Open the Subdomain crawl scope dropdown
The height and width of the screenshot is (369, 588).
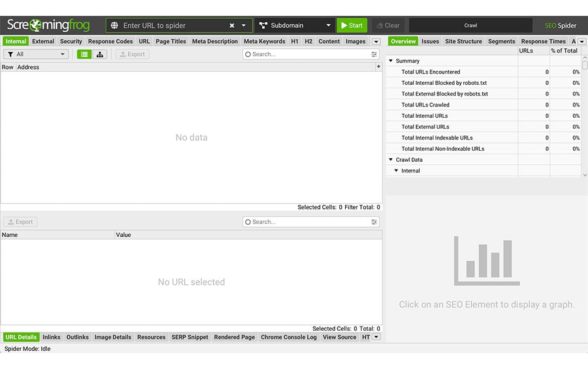pos(295,25)
